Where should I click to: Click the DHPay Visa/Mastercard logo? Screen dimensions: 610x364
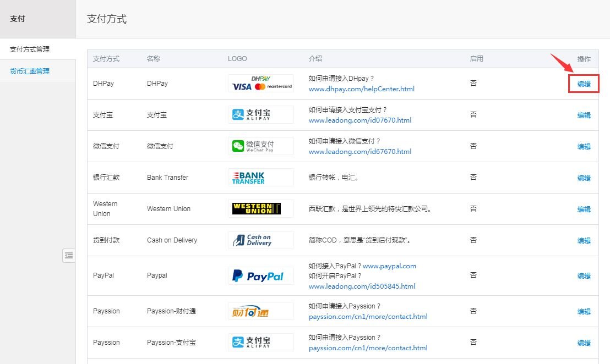260,83
